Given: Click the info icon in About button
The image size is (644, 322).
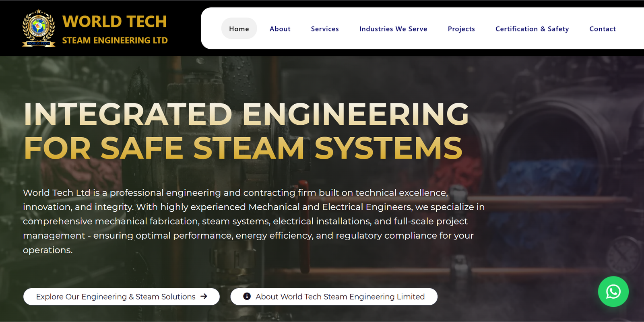Looking at the screenshot, I should click(x=247, y=296).
